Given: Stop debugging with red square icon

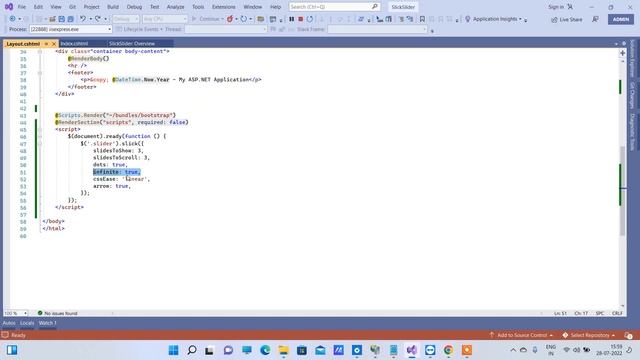Looking at the screenshot, I should click(300, 19).
